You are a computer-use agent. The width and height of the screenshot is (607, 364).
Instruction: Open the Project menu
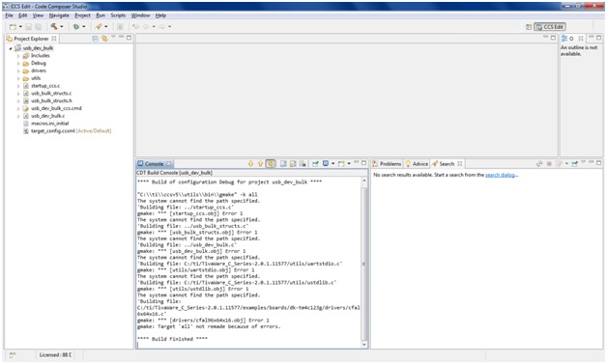[x=82, y=15]
